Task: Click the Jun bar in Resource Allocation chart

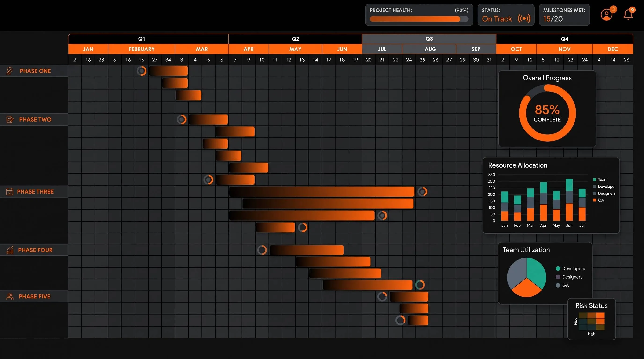Action: click(x=569, y=200)
